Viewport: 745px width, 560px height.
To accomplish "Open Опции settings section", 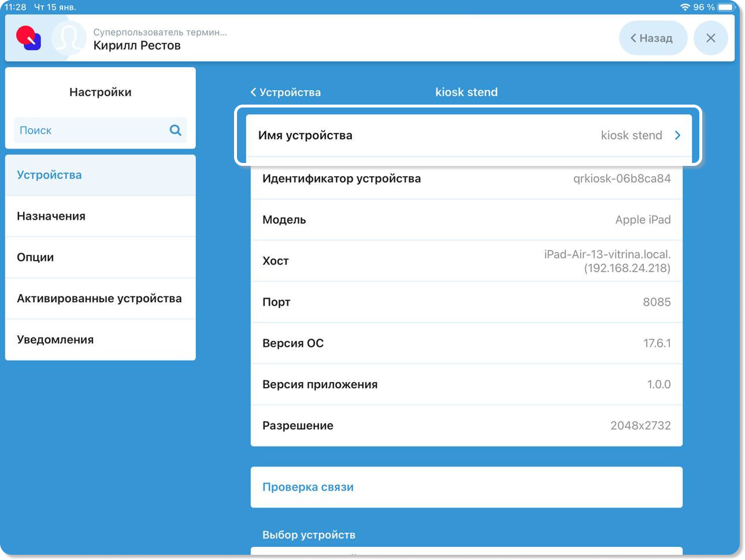I will (x=100, y=257).
